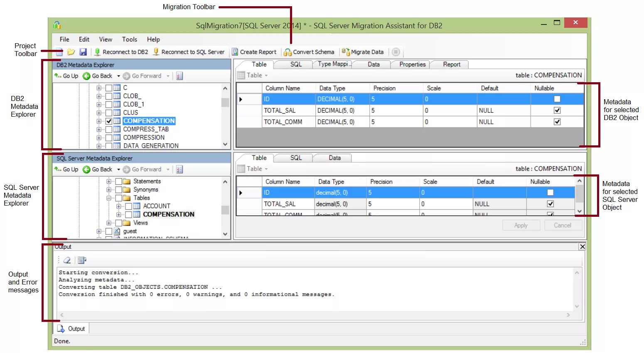Expand the CLUS table node
The image size is (644, 353).
click(99, 113)
